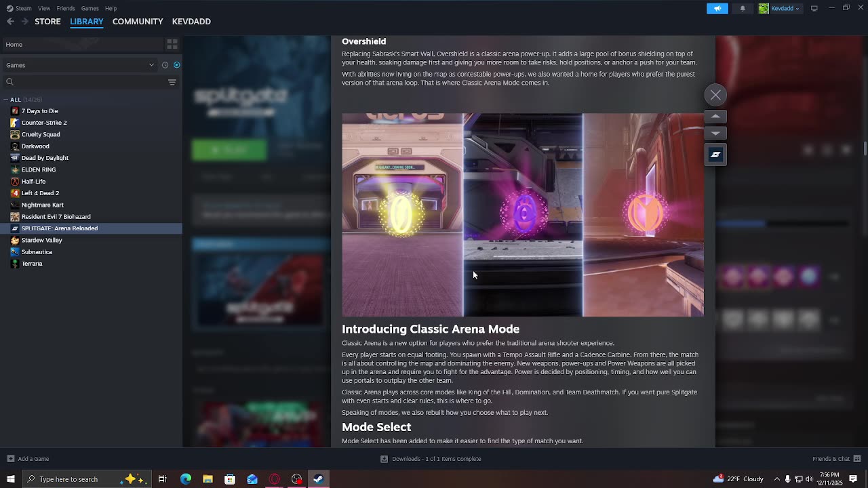Click the Windows taskbar search box
The width and height of the screenshot is (868, 488).
click(87, 479)
